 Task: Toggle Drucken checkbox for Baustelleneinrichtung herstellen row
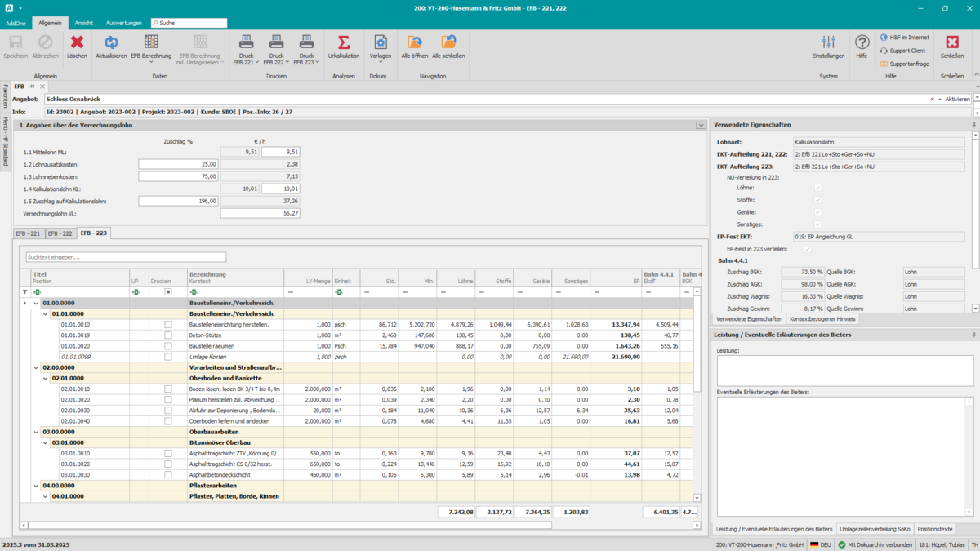pyautogui.click(x=168, y=324)
